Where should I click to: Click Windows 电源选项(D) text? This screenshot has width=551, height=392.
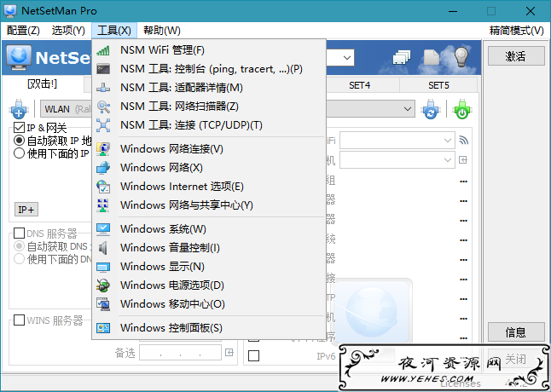point(172,285)
